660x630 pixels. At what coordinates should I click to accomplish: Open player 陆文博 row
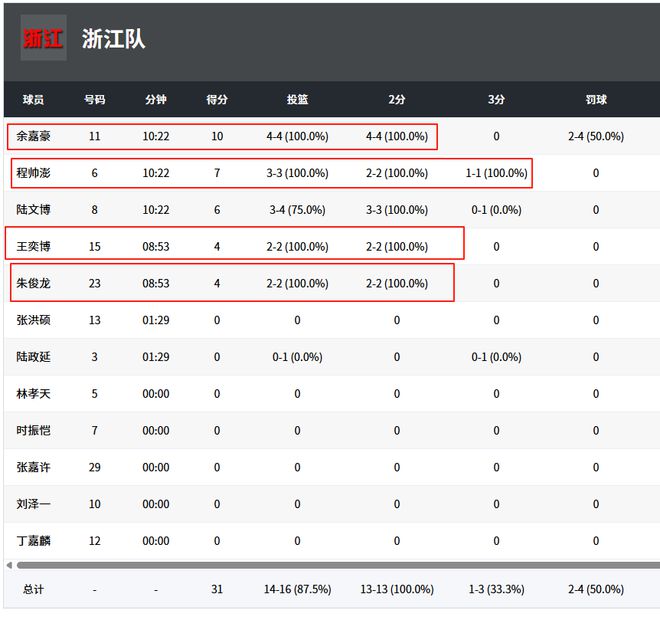[x=33, y=210]
